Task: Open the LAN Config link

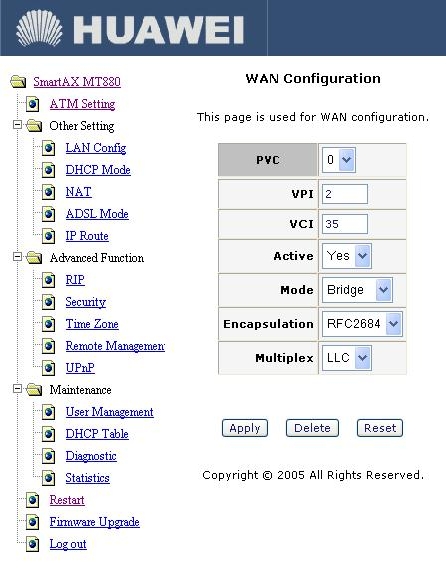Action: [x=96, y=148]
